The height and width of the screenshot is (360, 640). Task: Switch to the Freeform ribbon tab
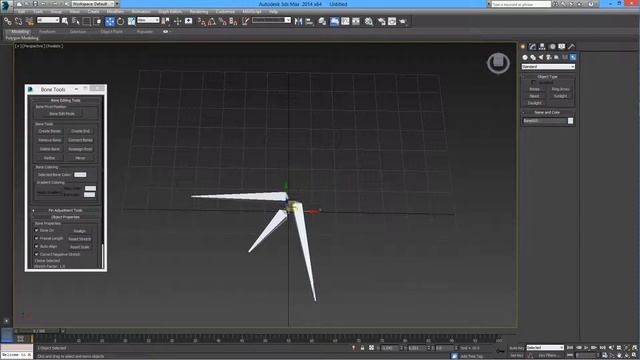tap(47, 31)
